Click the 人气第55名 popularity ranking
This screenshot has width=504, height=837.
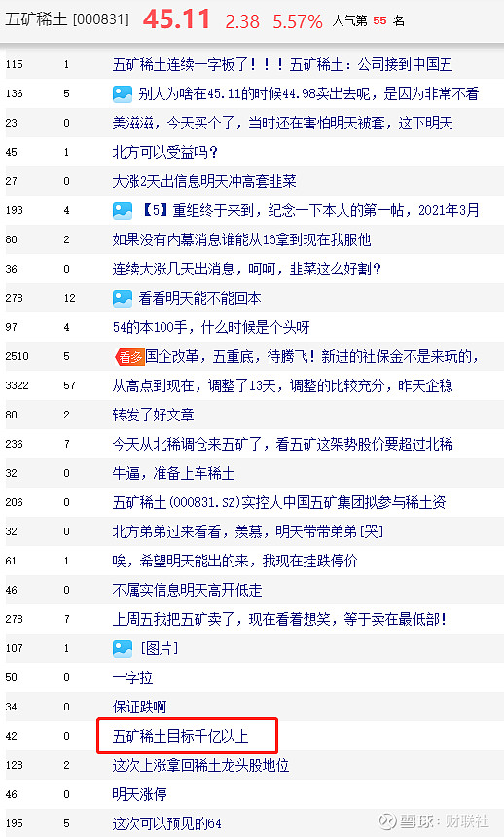point(369,20)
